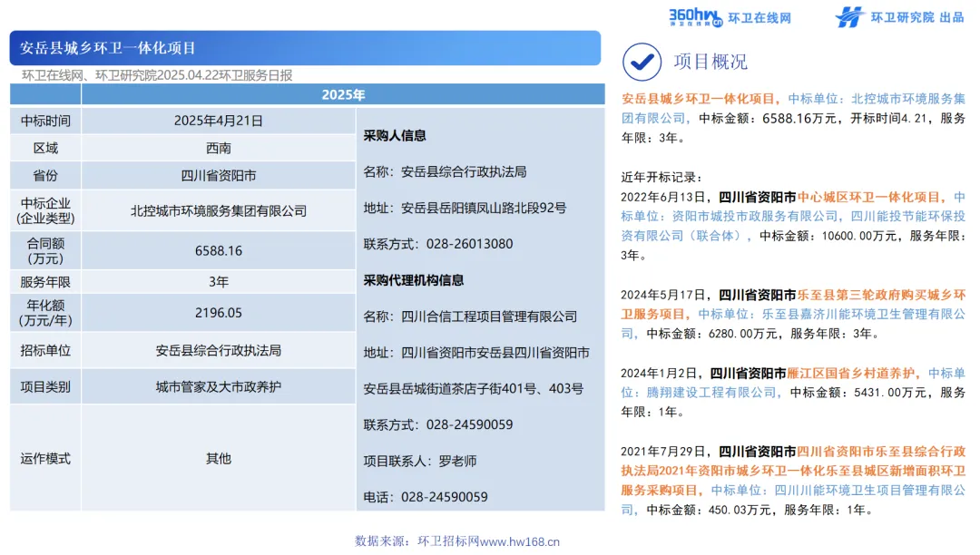Click the 资阳市城投市政服务有限公司 winner text
The height and width of the screenshot is (555, 980).
(755, 217)
